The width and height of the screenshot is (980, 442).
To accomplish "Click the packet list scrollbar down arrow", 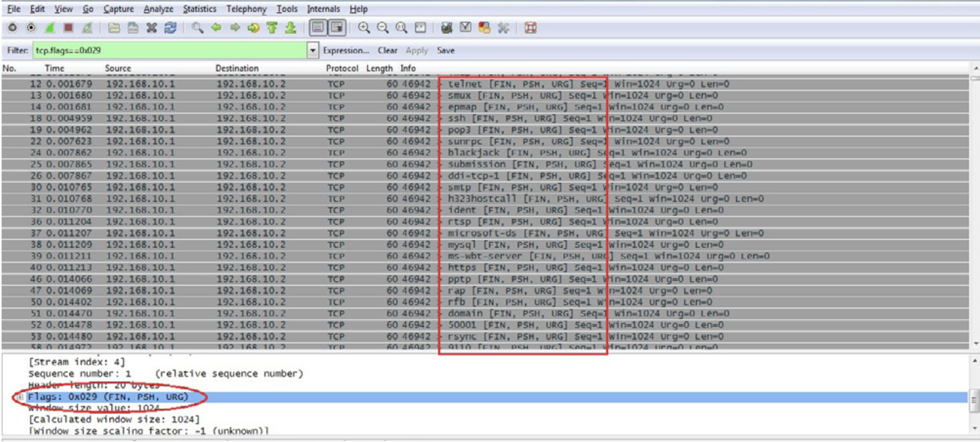I will click(x=976, y=343).
